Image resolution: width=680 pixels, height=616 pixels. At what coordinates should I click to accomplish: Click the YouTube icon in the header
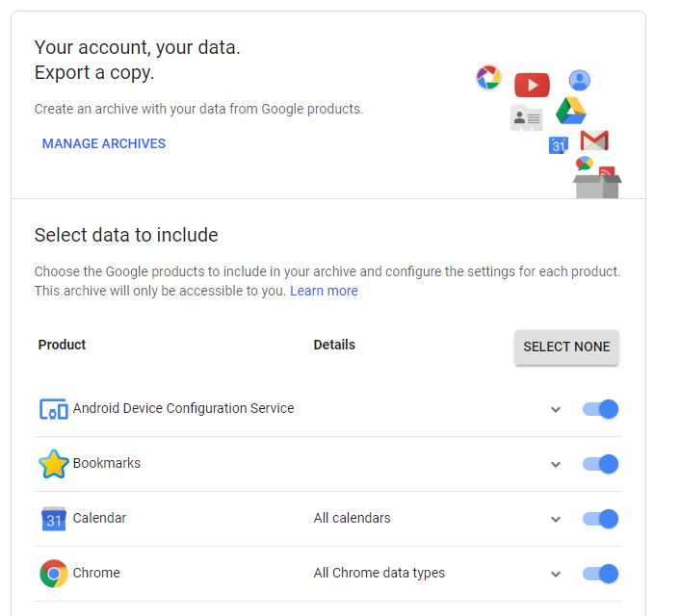[x=531, y=85]
